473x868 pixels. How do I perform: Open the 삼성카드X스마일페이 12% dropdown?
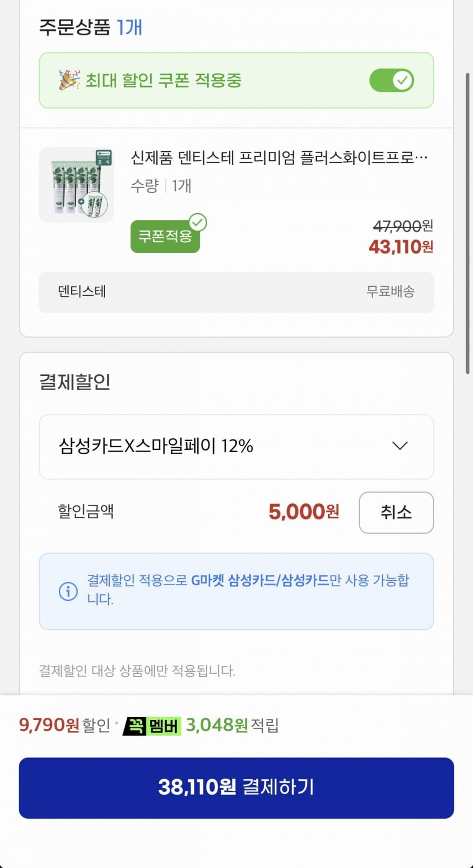click(236, 447)
